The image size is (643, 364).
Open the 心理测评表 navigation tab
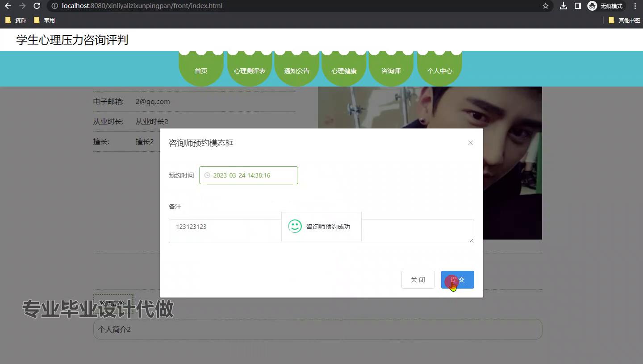coord(250,69)
